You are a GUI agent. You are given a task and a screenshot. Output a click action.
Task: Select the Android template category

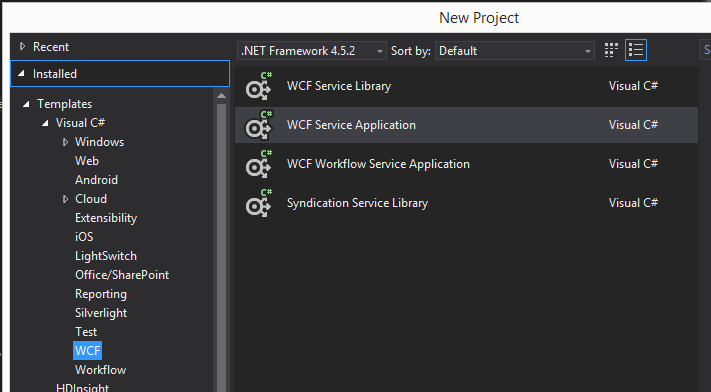coord(96,180)
